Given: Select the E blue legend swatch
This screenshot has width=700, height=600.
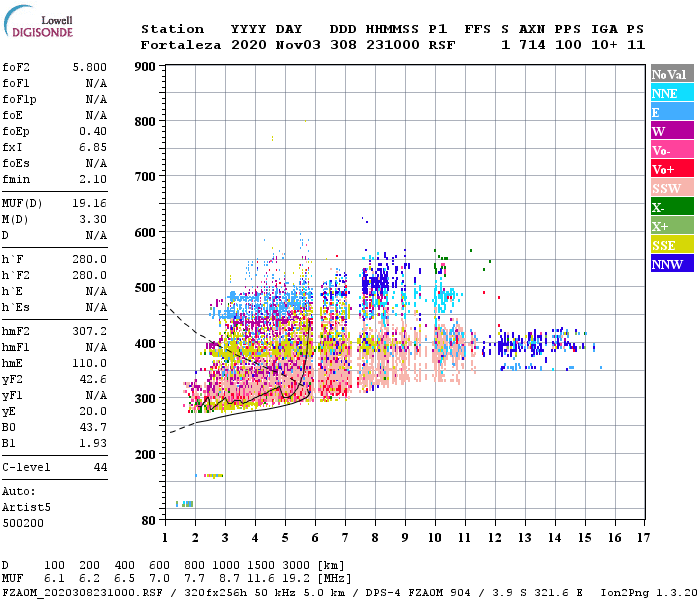Looking at the screenshot, I should coord(672,112).
